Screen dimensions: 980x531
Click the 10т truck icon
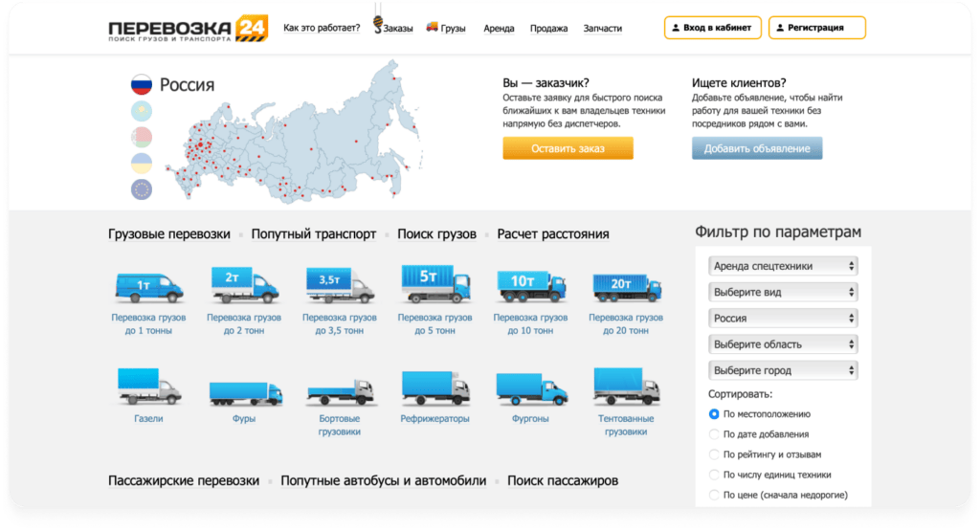point(530,287)
